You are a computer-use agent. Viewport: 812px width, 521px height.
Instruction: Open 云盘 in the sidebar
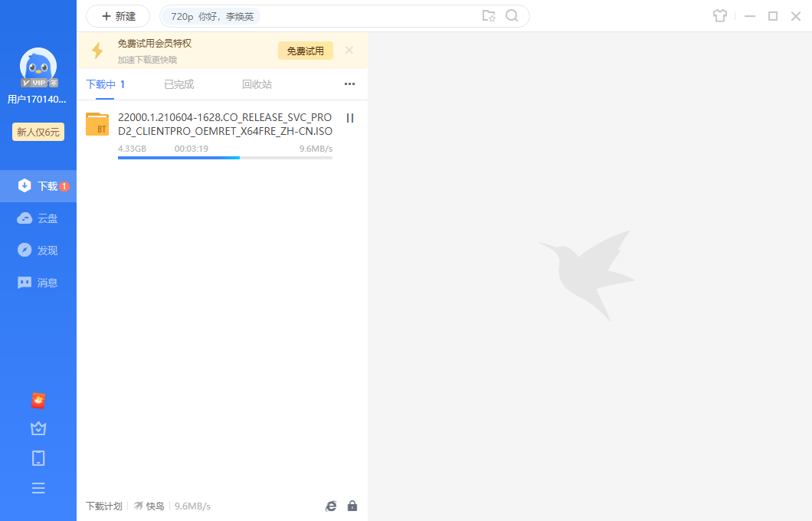pyautogui.click(x=38, y=218)
